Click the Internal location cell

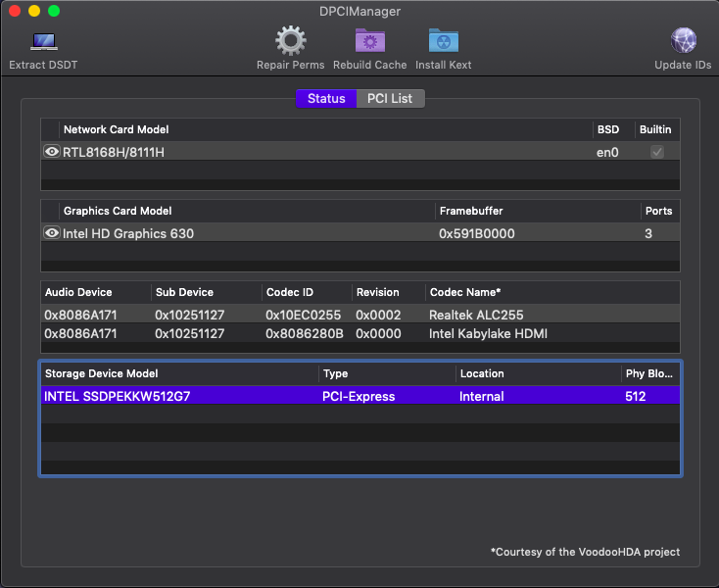click(x=482, y=396)
